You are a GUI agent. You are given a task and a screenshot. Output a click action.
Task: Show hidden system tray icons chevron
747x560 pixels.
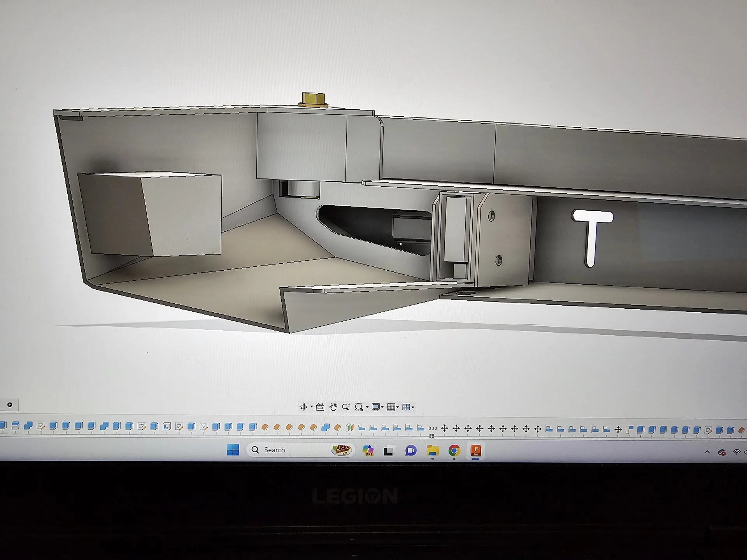(x=707, y=452)
